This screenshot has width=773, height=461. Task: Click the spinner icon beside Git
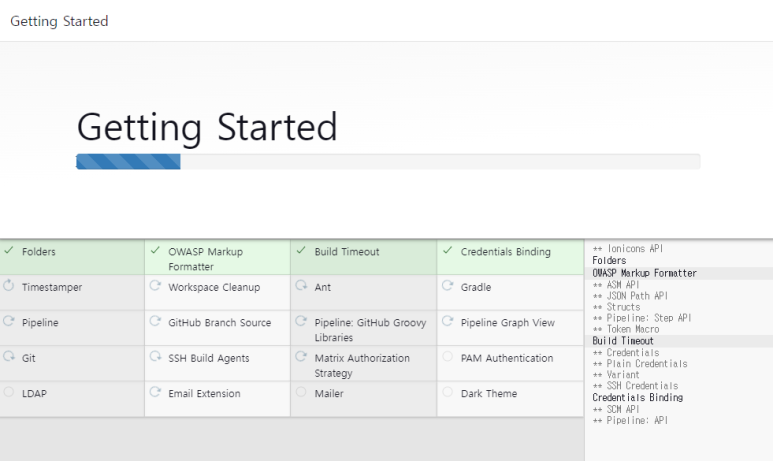click(9, 356)
